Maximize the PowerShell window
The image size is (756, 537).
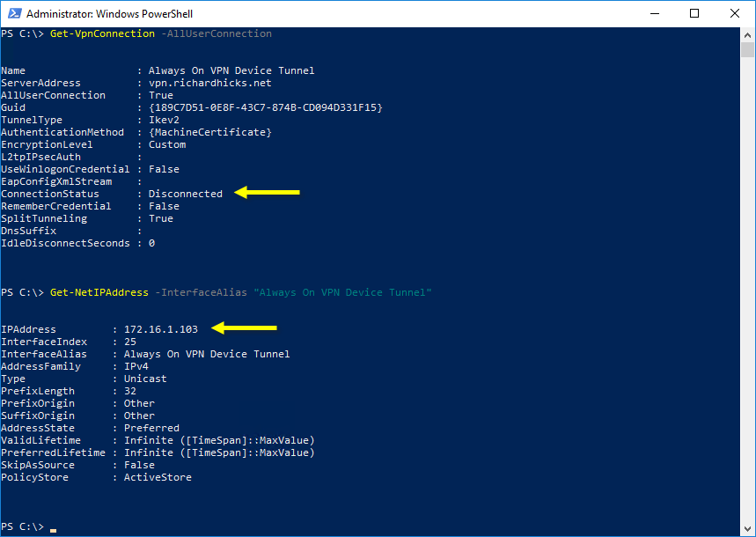coord(694,13)
